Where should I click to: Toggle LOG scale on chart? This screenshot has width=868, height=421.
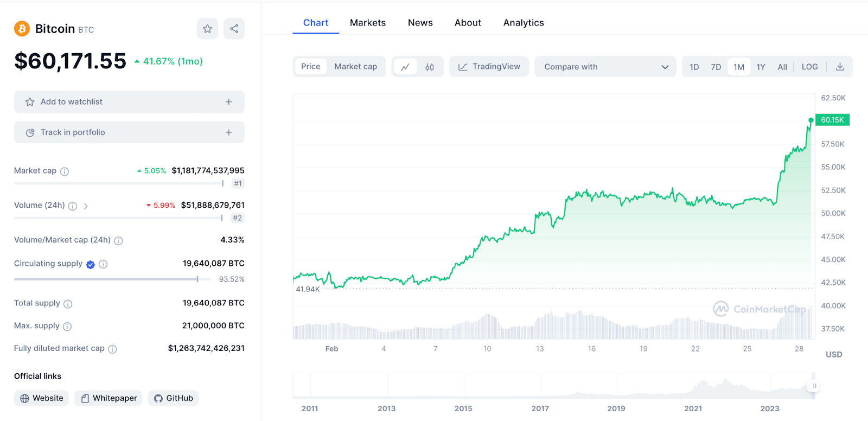click(810, 67)
